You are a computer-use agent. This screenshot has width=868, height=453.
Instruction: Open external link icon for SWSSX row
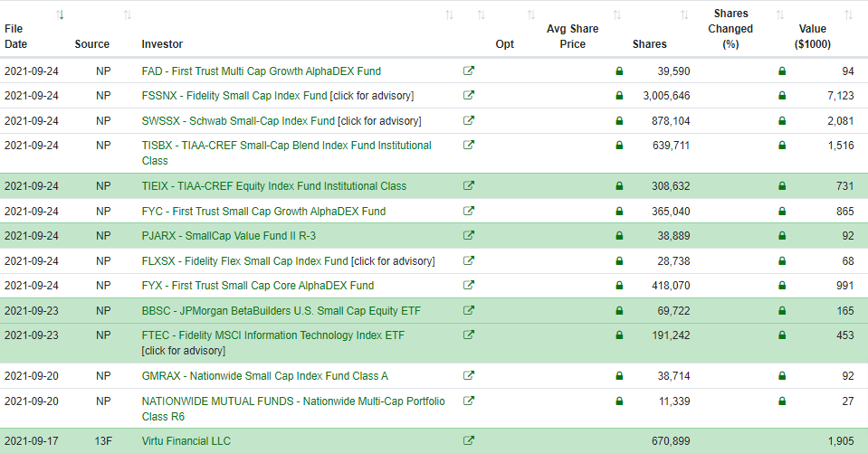[x=468, y=120]
